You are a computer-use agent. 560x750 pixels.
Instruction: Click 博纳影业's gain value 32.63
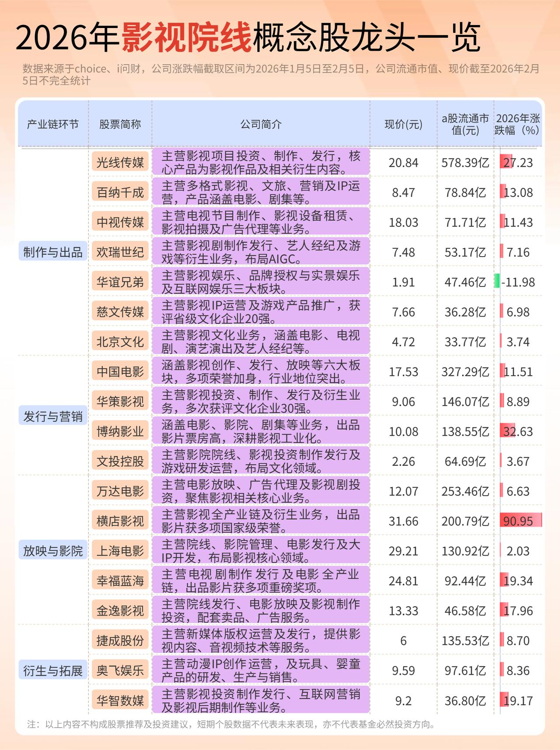[x=518, y=432]
